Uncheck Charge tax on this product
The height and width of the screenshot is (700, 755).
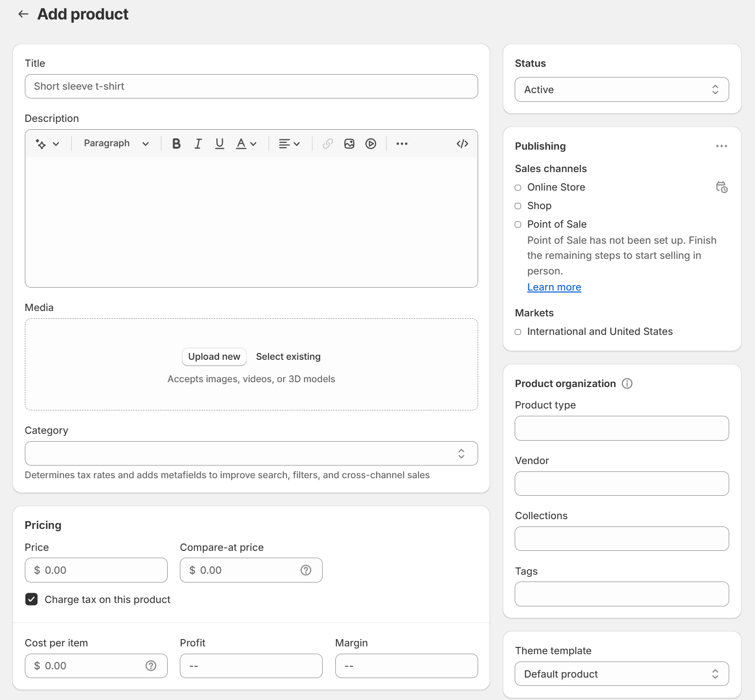31,599
